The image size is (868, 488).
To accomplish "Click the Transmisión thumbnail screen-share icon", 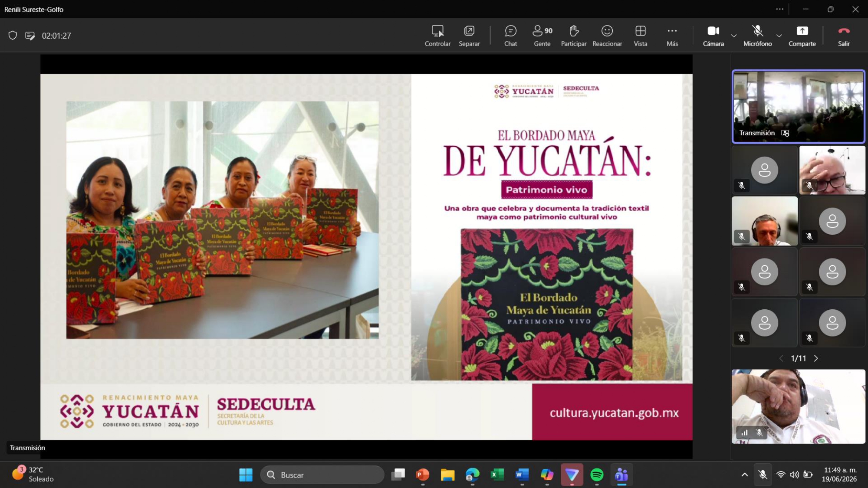I will [x=785, y=133].
